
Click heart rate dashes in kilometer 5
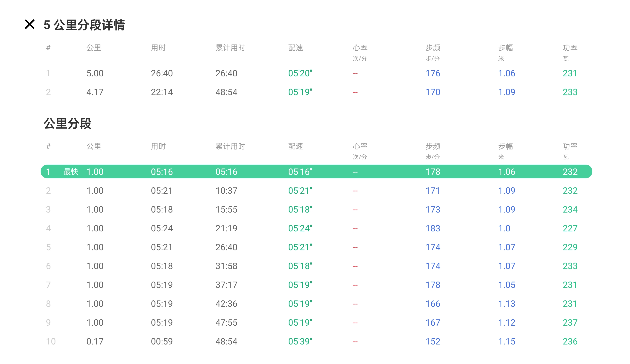pos(355,247)
